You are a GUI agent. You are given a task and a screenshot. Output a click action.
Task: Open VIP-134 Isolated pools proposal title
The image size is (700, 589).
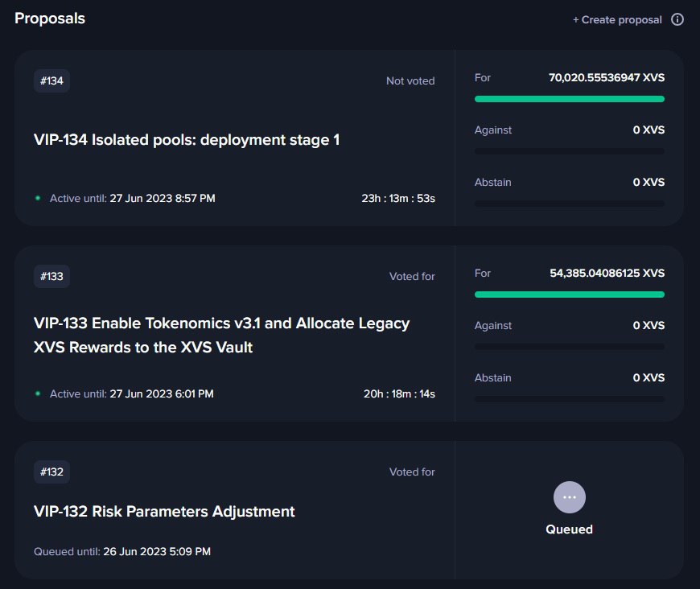coord(187,140)
